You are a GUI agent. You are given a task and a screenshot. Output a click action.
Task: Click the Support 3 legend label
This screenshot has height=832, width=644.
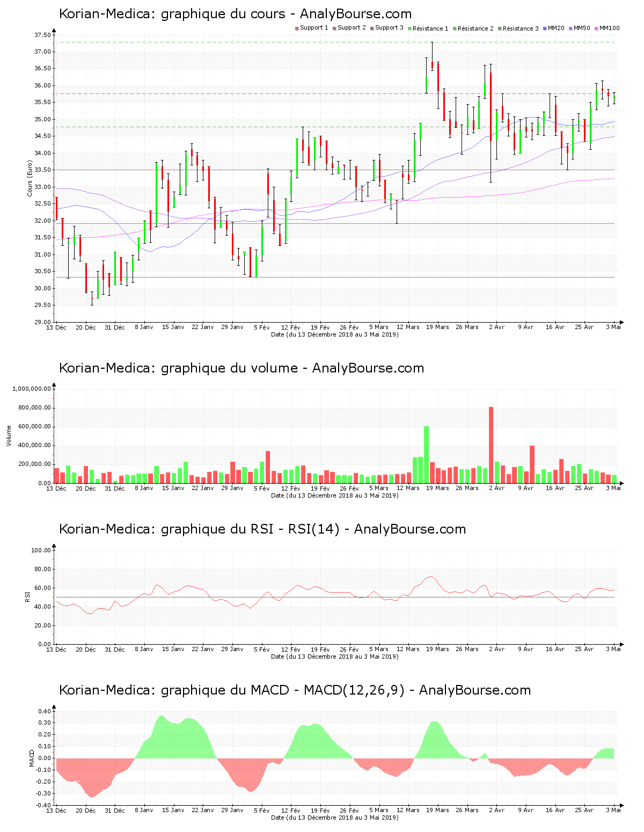[389, 28]
